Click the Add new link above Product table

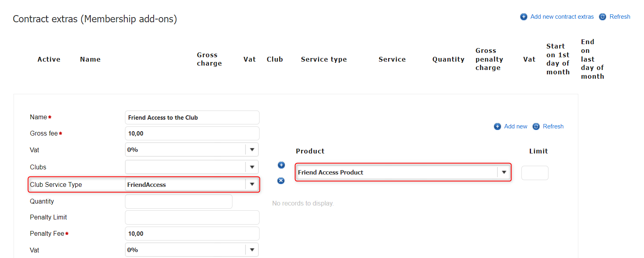coord(515,126)
